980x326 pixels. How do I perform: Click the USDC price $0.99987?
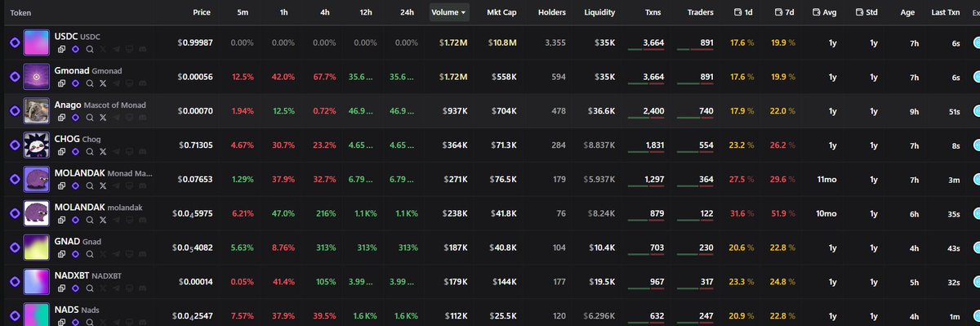(x=194, y=42)
